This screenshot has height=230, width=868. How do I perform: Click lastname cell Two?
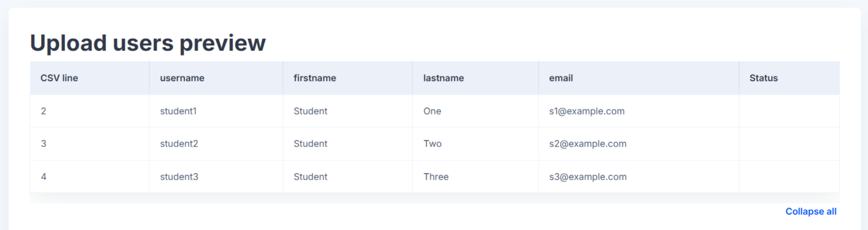tap(476, 143)
